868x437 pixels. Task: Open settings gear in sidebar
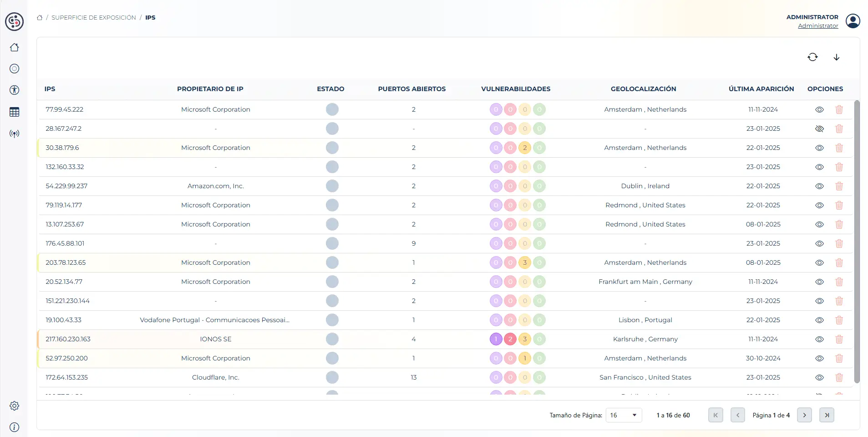(x=15, y=406)
